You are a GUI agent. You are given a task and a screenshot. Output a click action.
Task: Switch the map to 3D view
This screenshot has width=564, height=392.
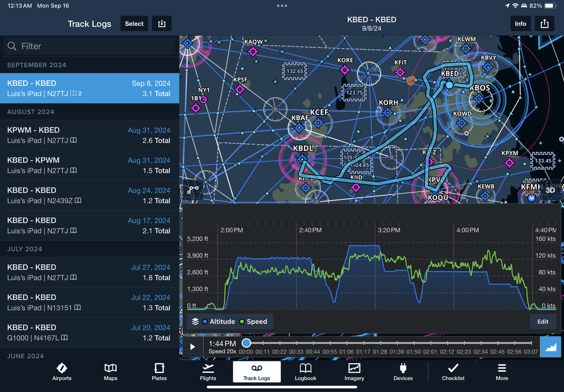(550, 191)
